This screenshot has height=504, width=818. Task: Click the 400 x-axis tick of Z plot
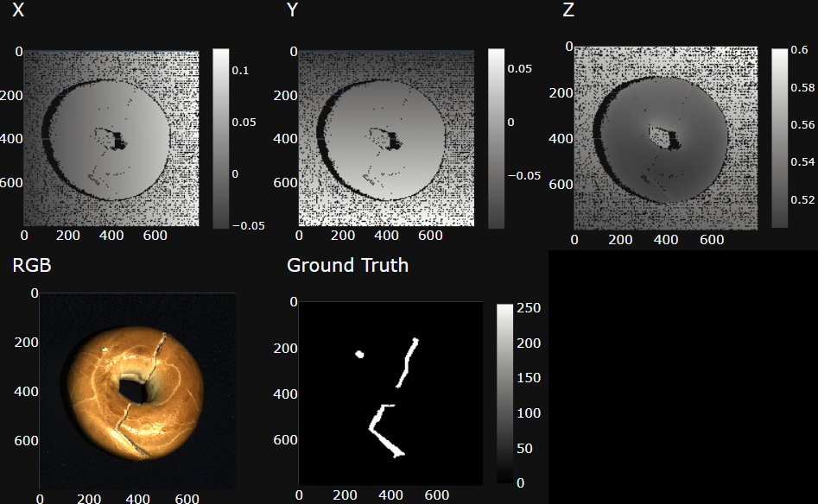point(666,240)
